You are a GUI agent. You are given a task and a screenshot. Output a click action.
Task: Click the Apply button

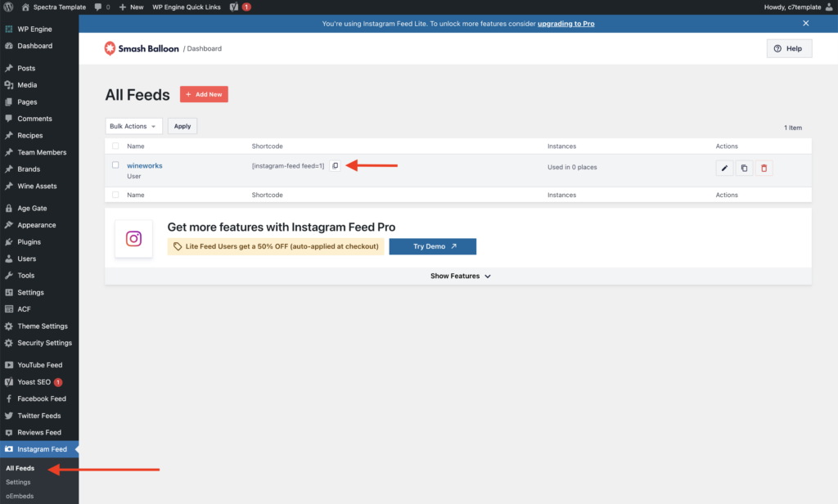coord(182,126)
